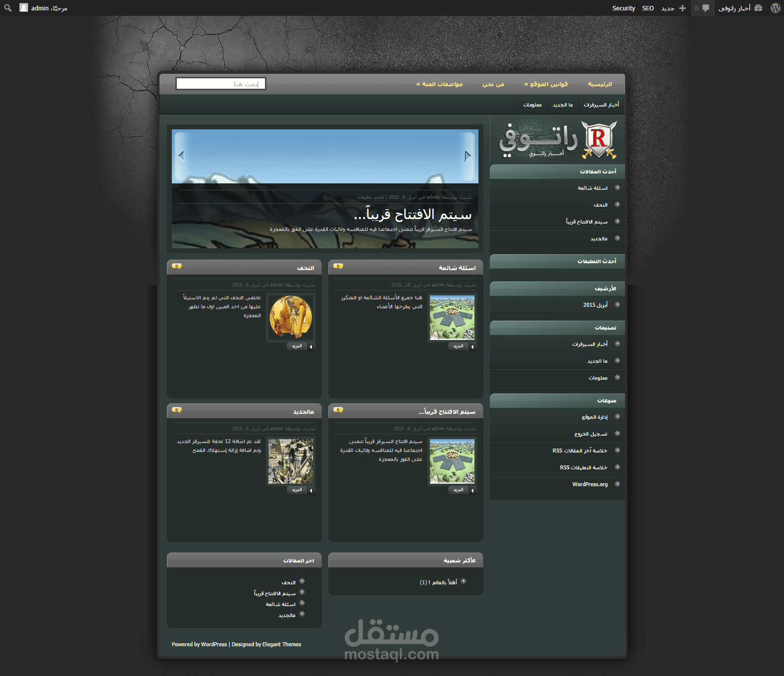The height and width of the screenshot is (676, 784).
Task: Open مرحبًا admin account menu
Action: (x=49, y=8)
